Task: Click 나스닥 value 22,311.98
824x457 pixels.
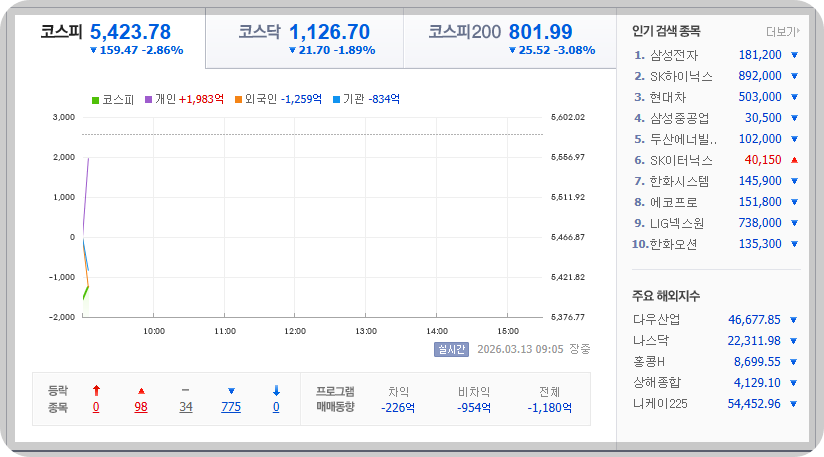Action: click(754, 341)
